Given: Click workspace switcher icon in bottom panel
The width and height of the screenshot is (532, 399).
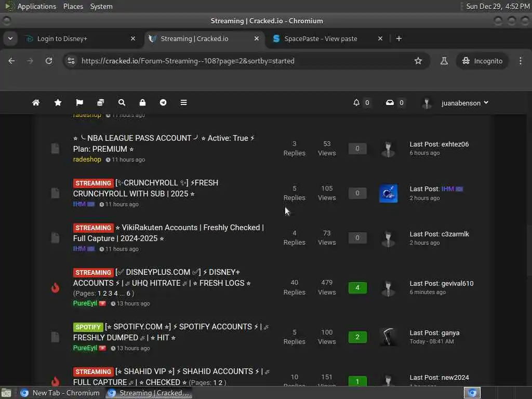Looking at the screenshot, I should (472, 393).
